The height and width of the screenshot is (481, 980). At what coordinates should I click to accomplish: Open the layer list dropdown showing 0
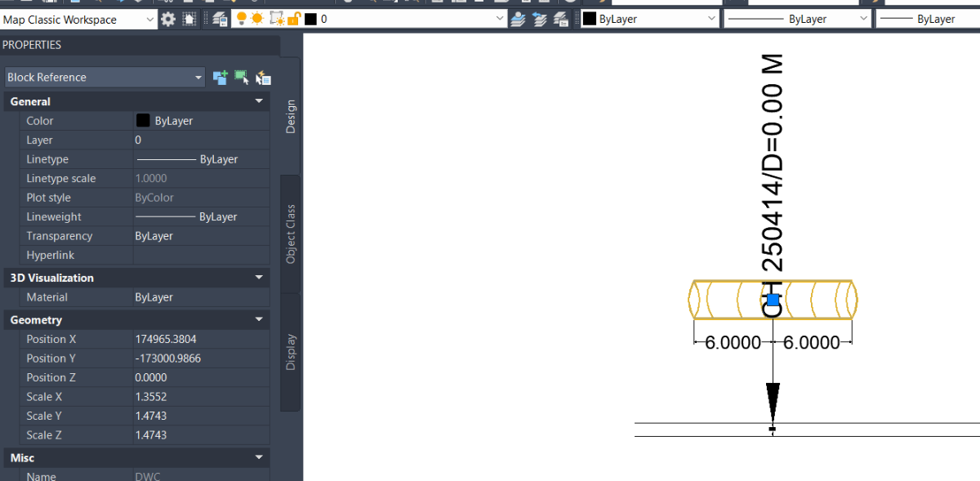(369, 19)
